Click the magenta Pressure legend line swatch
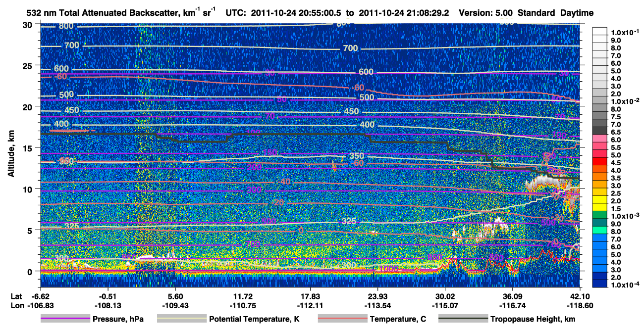Screen dimensions: 644x330 65,319
